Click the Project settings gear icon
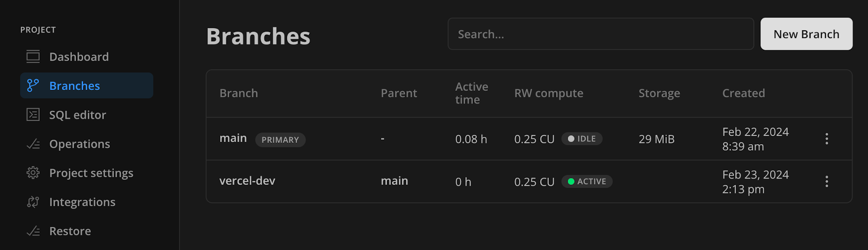The height and width of the screenshot is (250, 868). [x=33, y=173]
